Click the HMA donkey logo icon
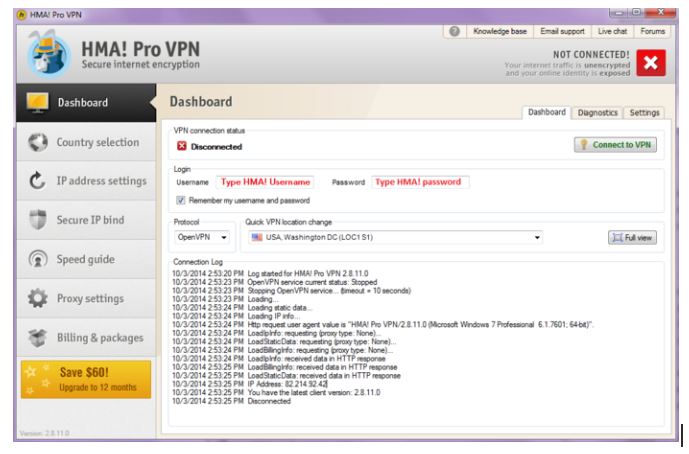This screenshot has width=689, height=454. click(x=48, y=54)
